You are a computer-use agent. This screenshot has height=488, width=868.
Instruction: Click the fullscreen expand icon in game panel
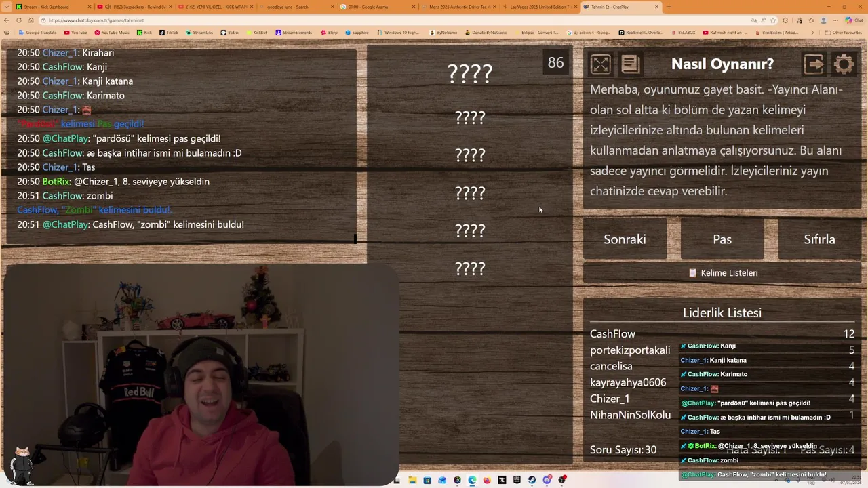[600, 64]
